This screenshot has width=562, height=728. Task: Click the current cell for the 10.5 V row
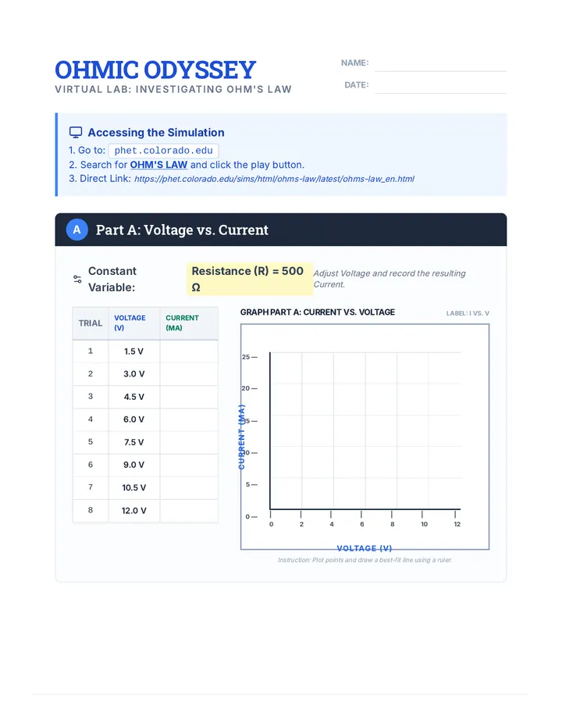(189, 488)
